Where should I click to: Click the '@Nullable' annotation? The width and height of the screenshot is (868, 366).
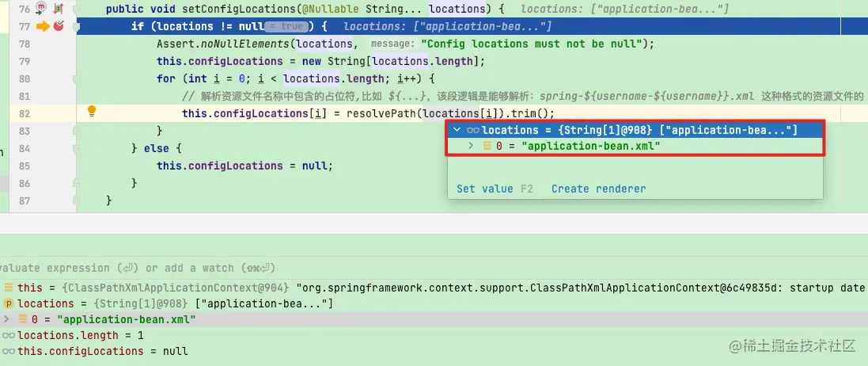tap(332, 9)
